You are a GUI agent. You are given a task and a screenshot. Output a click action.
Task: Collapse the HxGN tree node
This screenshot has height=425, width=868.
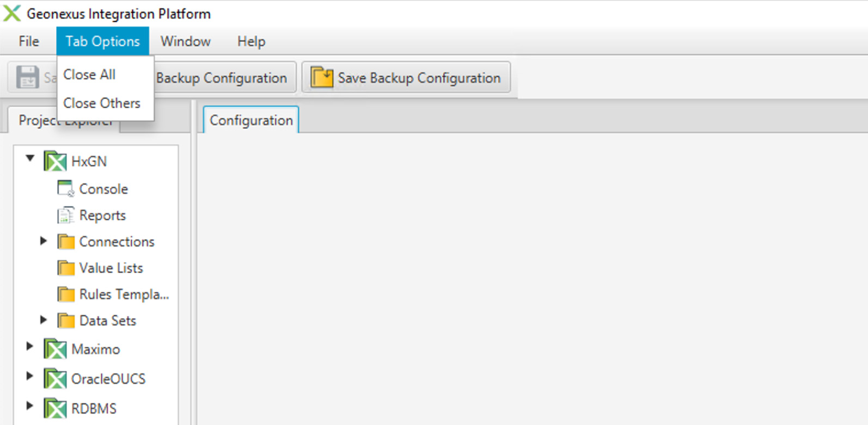30,158
